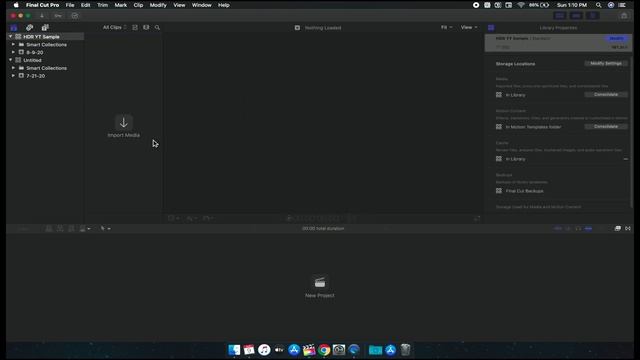Viewport: 640px width, 360px height.
Task: Open the Trash in the Dock
Action: (405, 350)
